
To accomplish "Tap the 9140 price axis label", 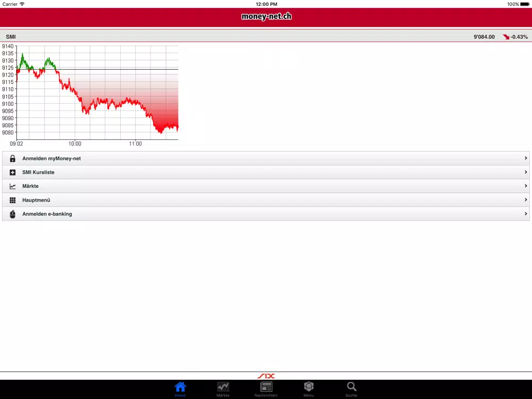I will tap(8, 46).
